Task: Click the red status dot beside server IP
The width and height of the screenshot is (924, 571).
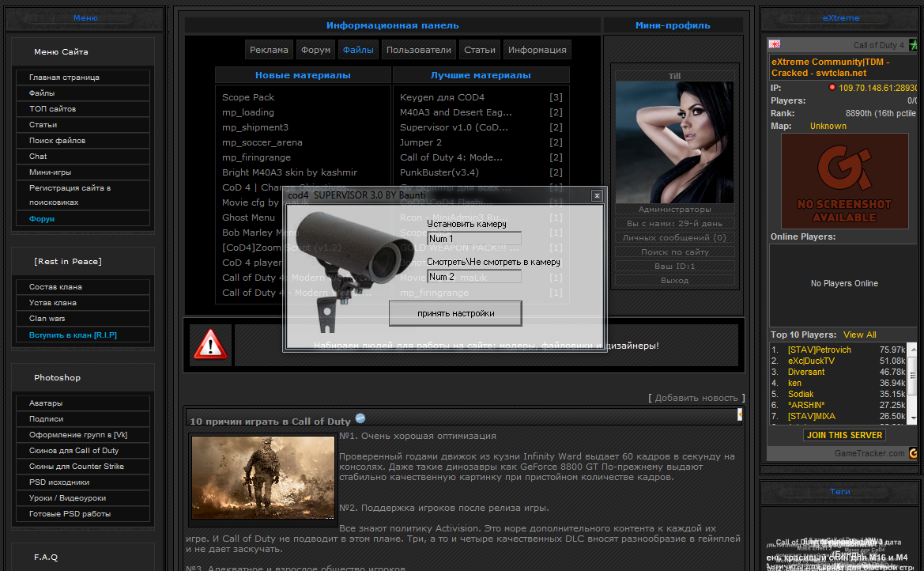Action: pos(832,87)
